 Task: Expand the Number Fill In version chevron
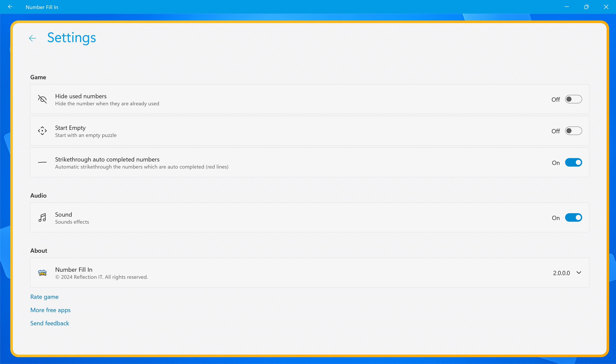[579, 273]
